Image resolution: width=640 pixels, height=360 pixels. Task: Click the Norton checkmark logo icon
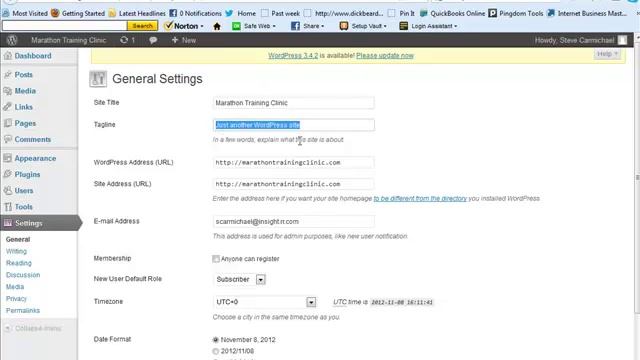pyautogui.click(x=168, y=26)
